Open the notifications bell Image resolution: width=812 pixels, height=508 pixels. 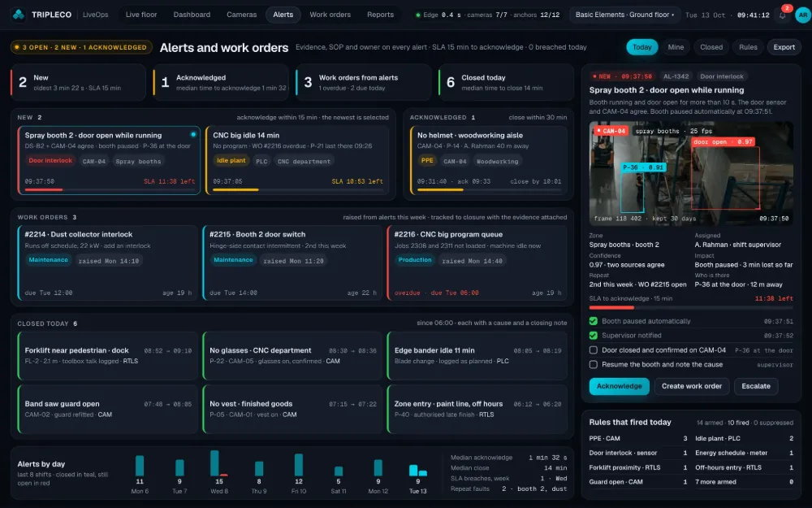tap(783, 15)
